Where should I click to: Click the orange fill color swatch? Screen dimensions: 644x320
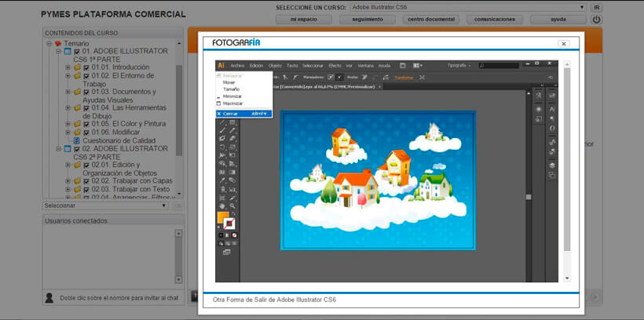pos(222,217)
